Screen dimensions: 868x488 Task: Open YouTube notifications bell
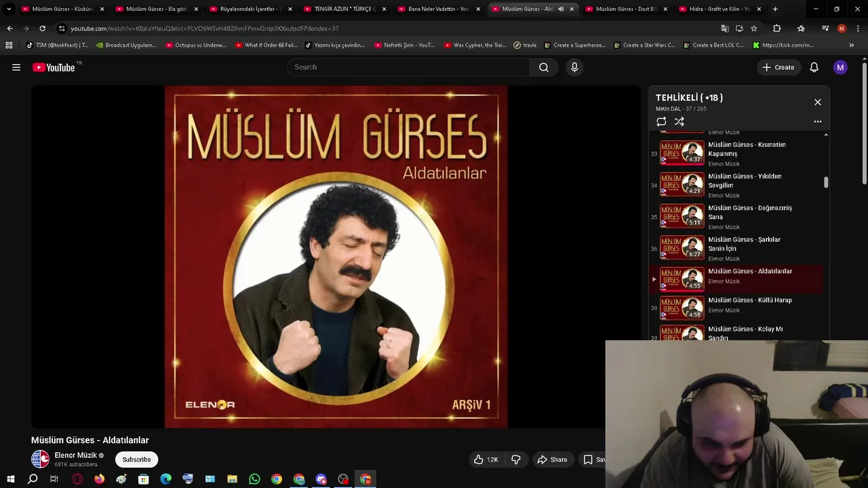pos(814,67)
